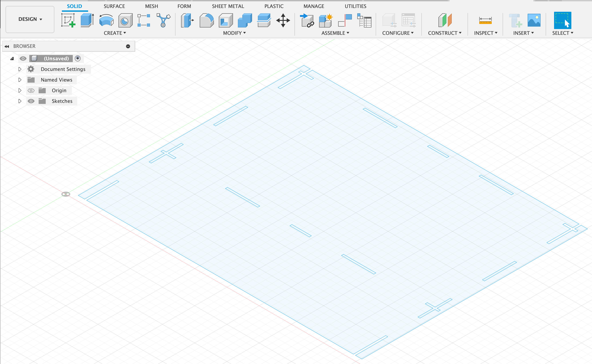Toggle visibility of the Sketches folder

pos(31,101)
